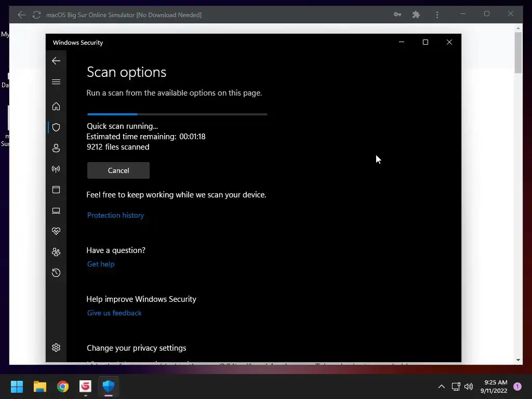Click the "Have a question?" heading
The height and width of the screenshot is (399, 532).
tap(116, 250)
